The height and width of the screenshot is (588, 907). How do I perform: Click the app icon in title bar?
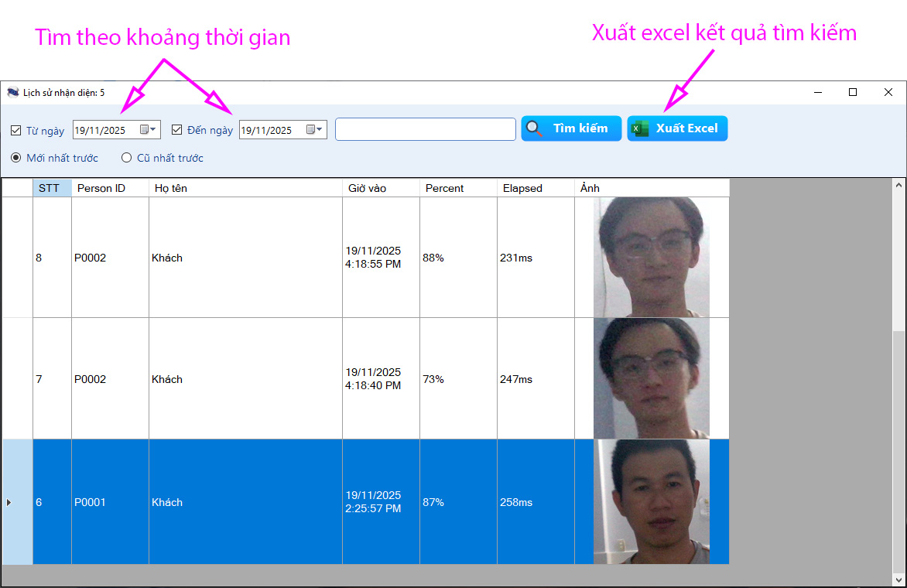pyautogui.click(x=12, y=92)
